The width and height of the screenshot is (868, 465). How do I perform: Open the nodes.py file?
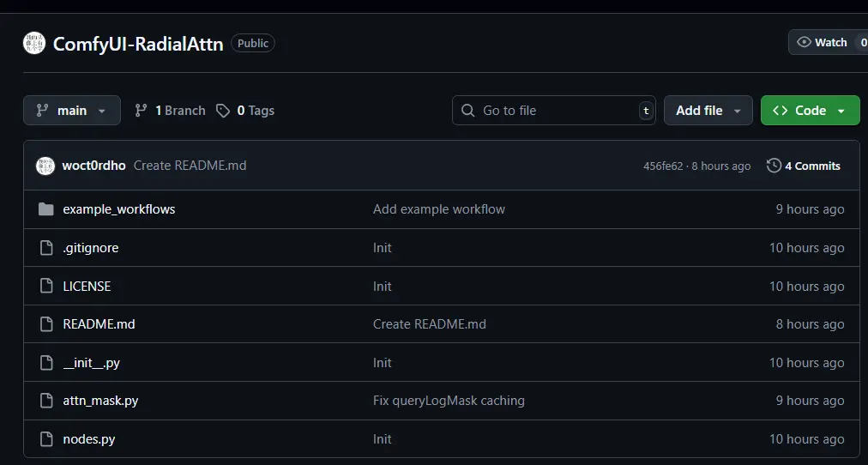coord(89,439)
